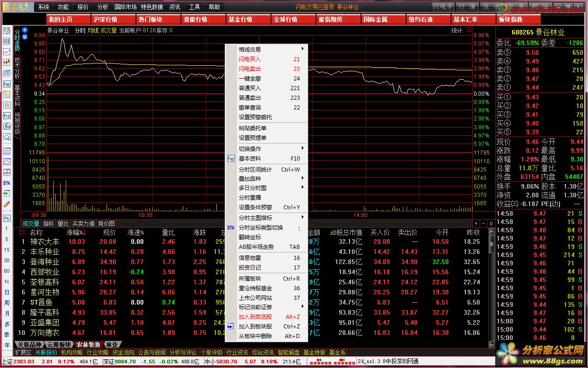This screenshot has width=588, height=368.
Task: Switch to the 技术分析 vertical tab
Action: (17, 68)
